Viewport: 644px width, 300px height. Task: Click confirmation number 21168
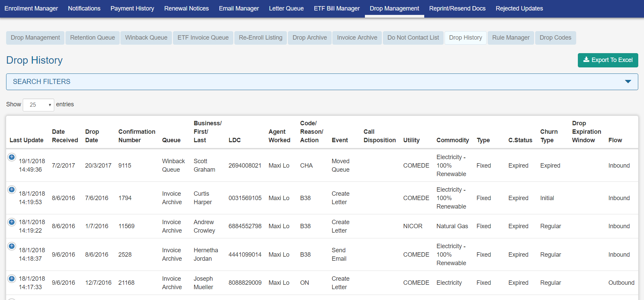coord(126,283)
